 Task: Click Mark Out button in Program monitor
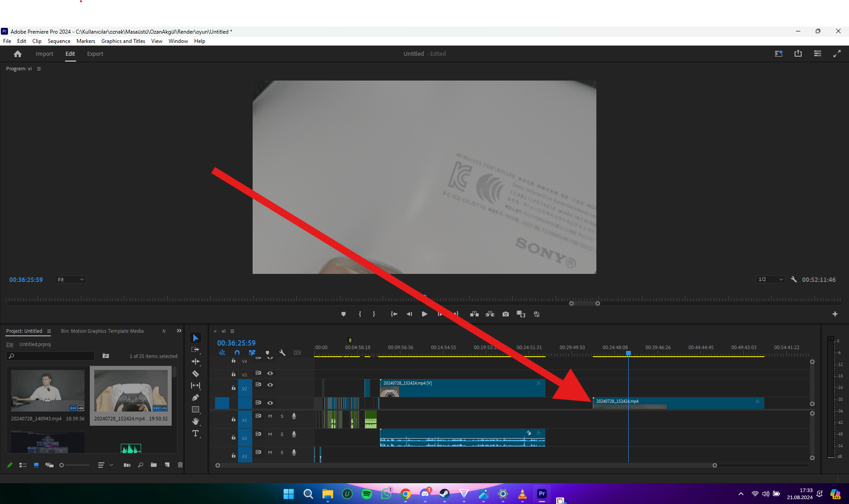[374, 314]
